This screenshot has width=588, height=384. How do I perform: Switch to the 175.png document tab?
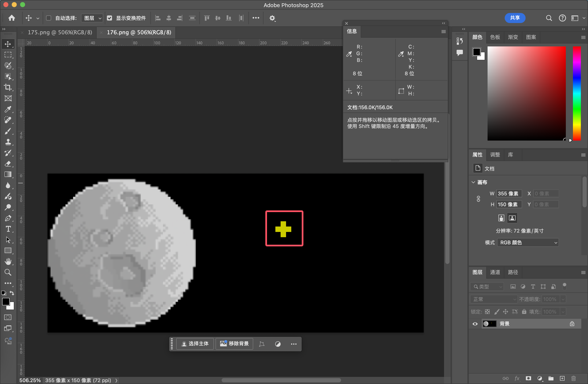60,32
